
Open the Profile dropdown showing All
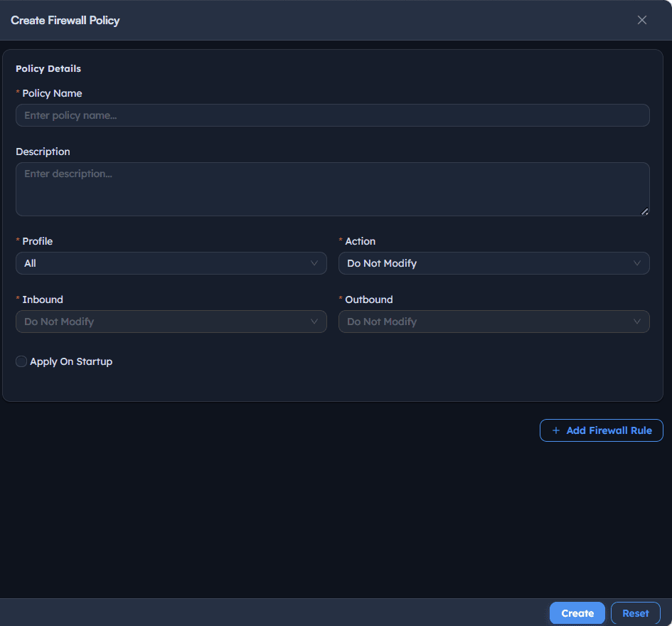click(x=171, y=263)
